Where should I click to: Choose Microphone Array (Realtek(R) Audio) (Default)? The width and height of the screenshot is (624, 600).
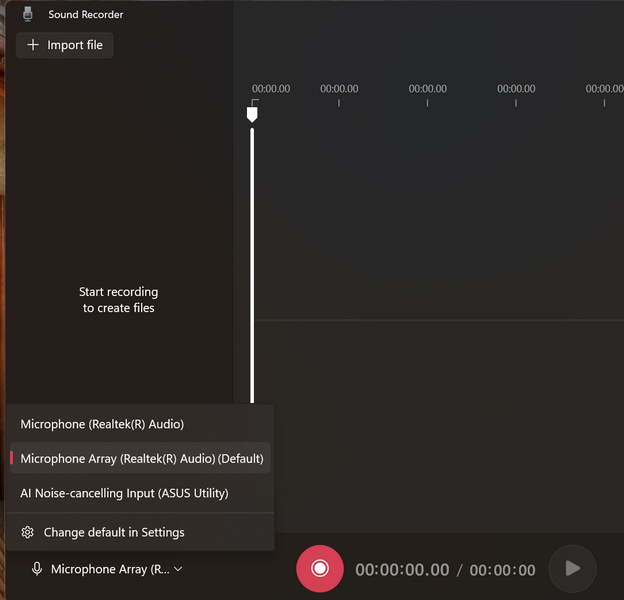141,458
